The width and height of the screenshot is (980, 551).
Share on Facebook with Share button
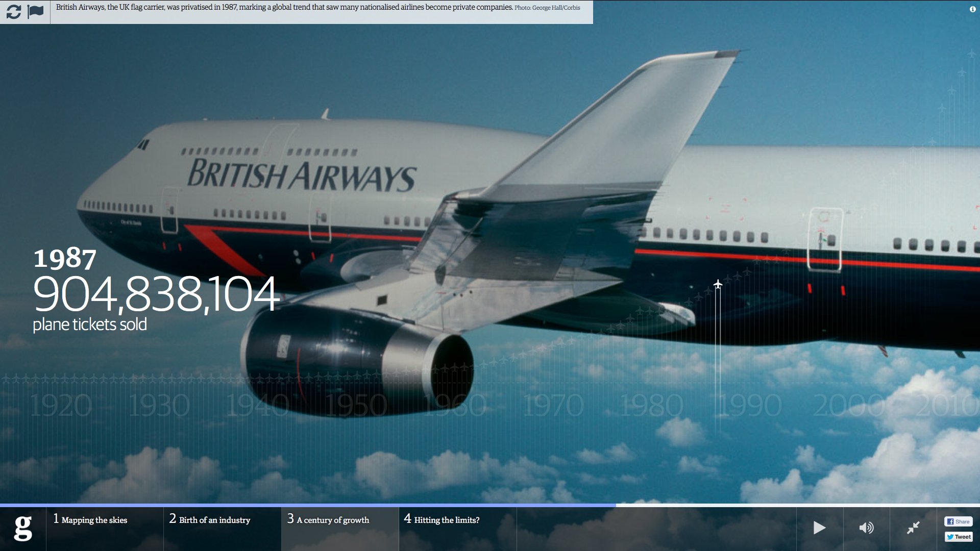958,521
